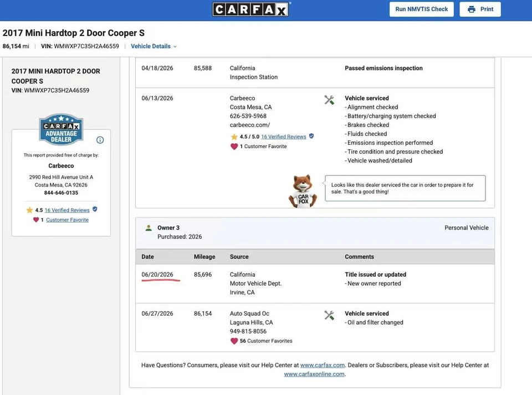532x395 pixels.
Task: Open www.carfaxonline.com help link
Action: [x=314, y=374]
